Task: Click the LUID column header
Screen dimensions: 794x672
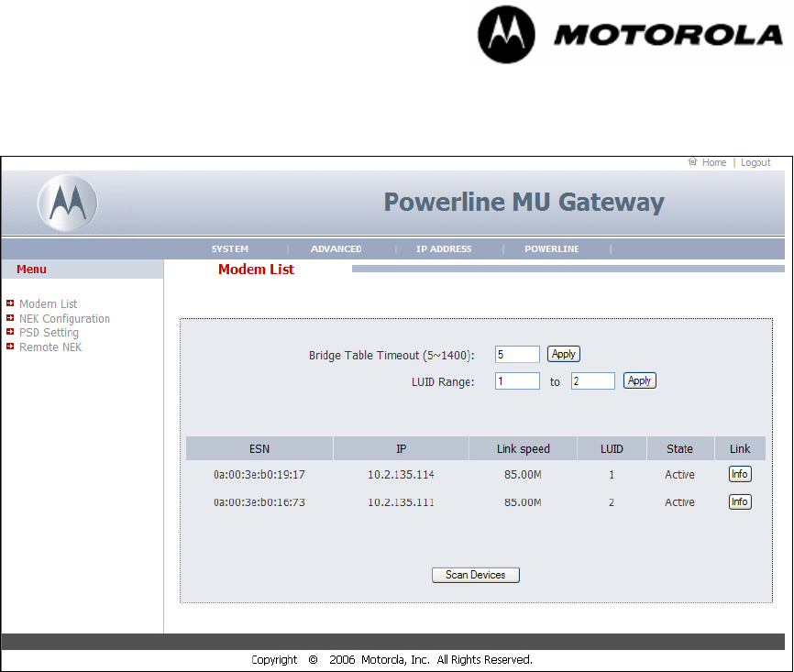Action: [x=612, y=448]
